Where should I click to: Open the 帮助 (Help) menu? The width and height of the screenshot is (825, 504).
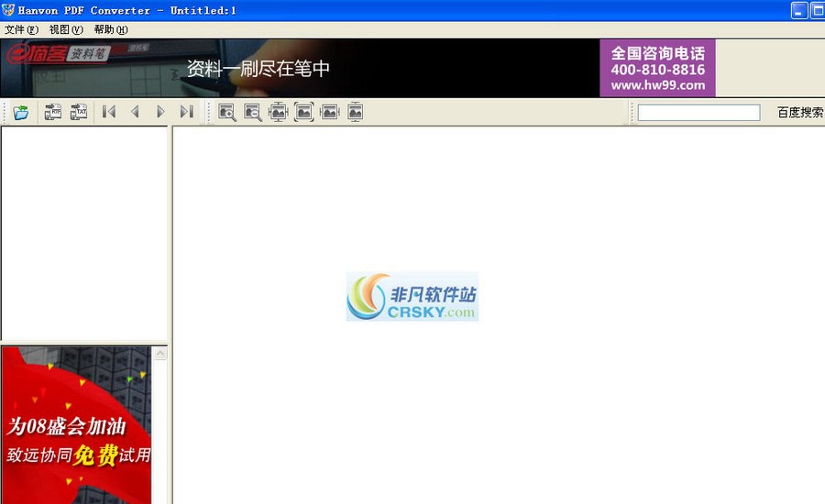pos(111,29)
